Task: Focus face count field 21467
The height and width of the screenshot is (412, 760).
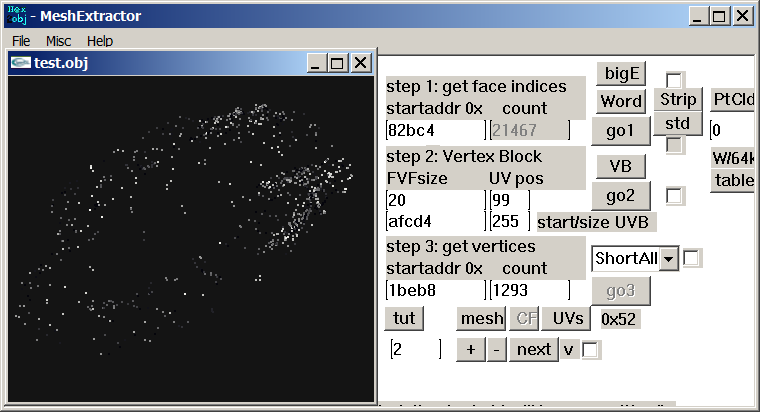Action: coord(529,130)
